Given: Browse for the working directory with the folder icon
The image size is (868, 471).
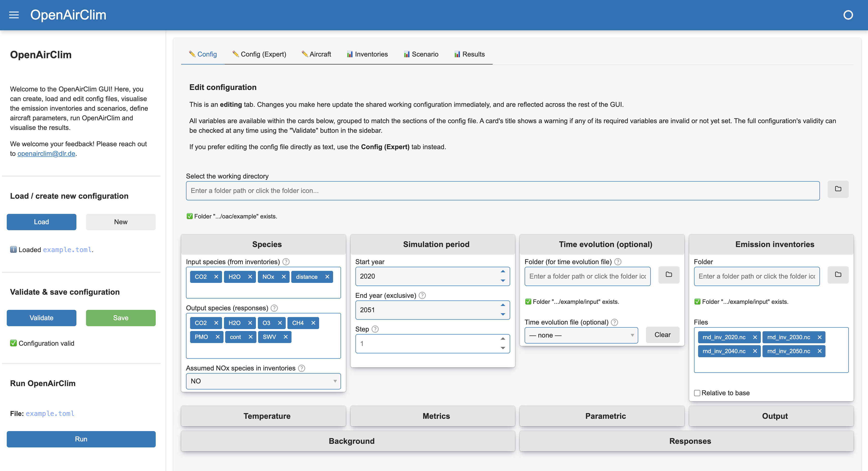Looking at the screenshot, I should click(838, 189).
